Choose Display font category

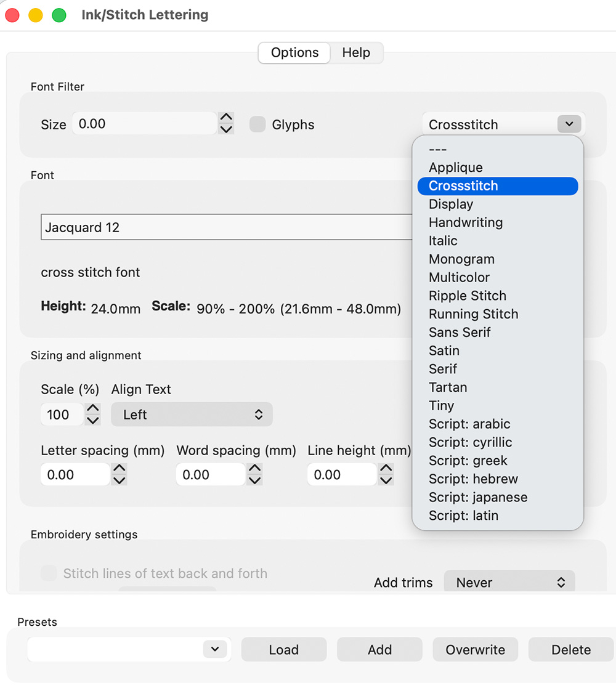click(498, 204)
